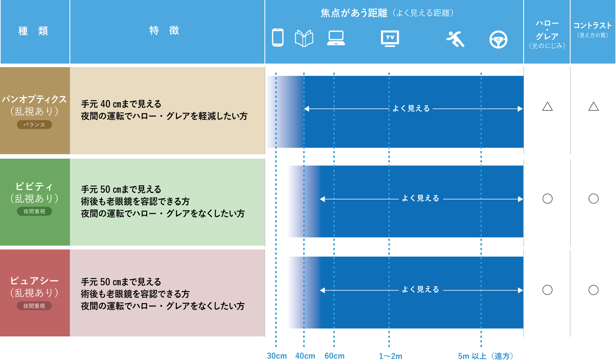Click Vivity contrast circle mark
This screenshot has width=616, height=364.
(593, 199)
